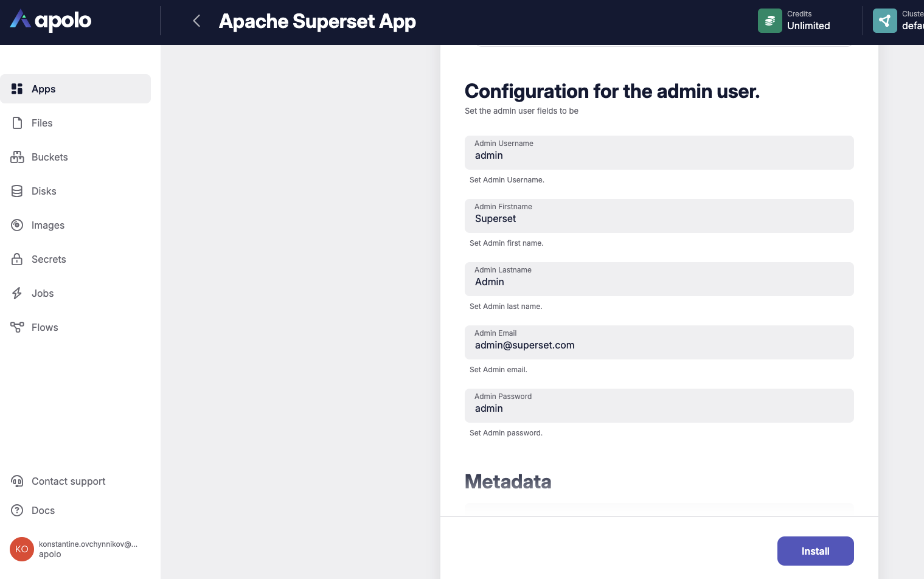This screenshot has width=924, height=579.
Task: Click the Secrets lock icon
Action: click(17, 259)
